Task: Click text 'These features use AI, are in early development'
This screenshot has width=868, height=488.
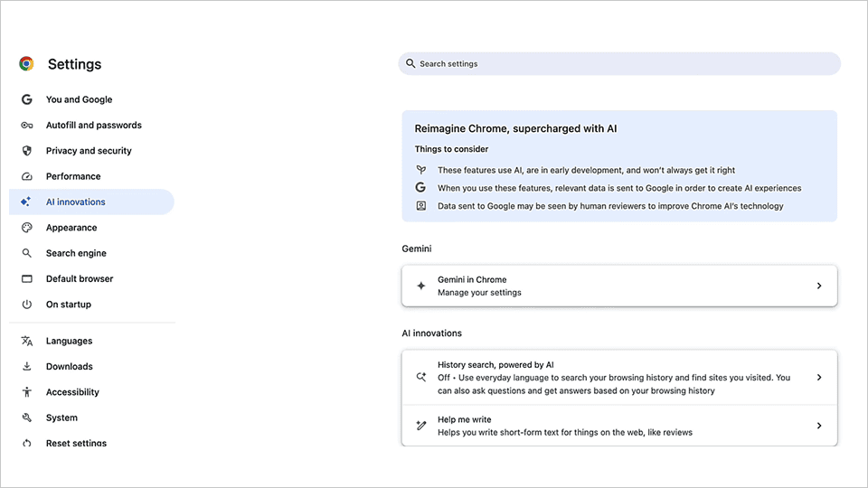Action: [586, 170]
